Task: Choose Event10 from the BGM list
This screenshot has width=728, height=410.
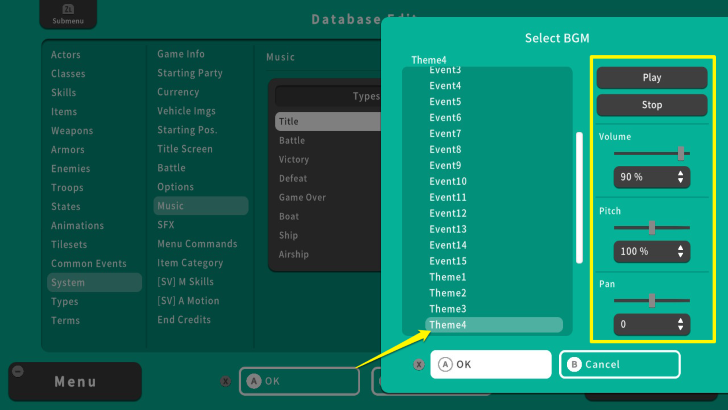Action: 448,181
